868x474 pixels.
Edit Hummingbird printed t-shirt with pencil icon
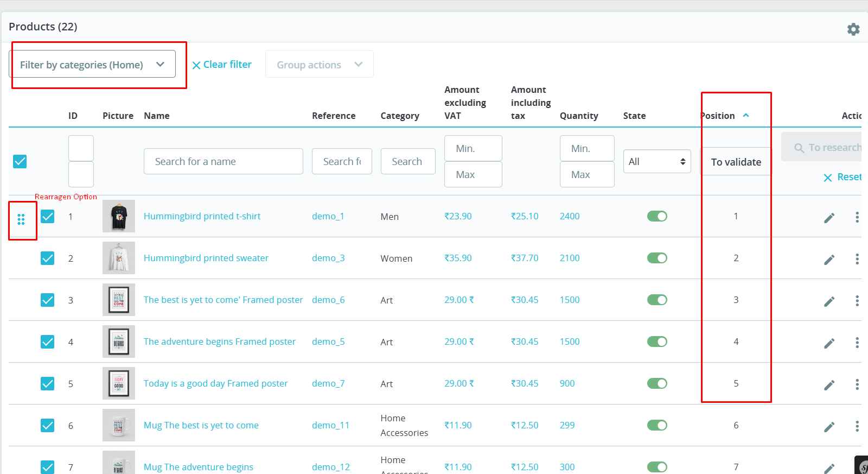829,218
